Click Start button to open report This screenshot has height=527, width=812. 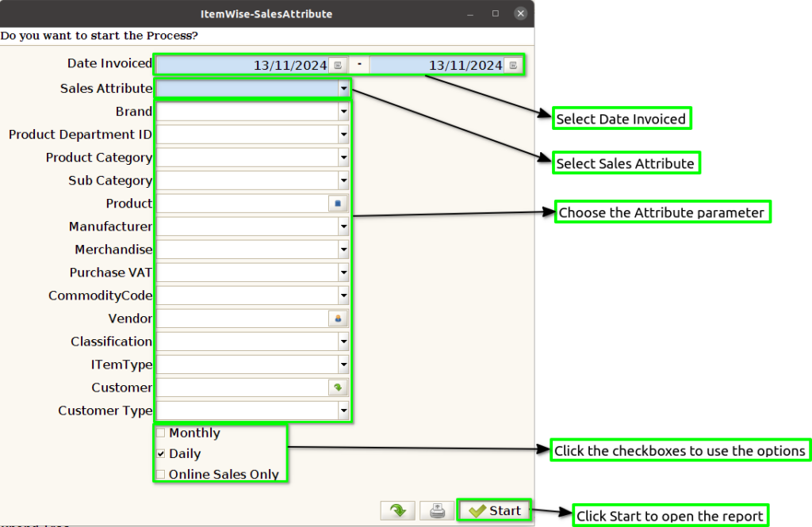pos(494,511)
